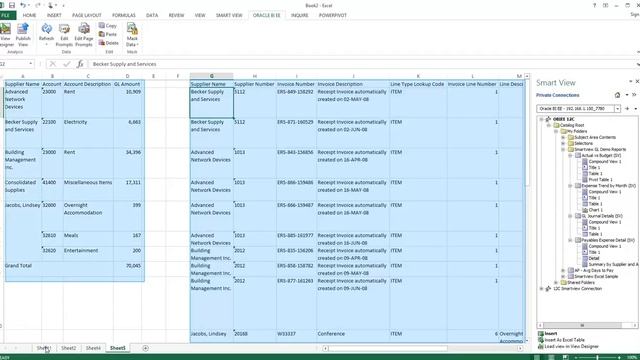The image size is (640, 360).
Task: Open the SMART VIEW ribbon tab
Action: coord(229,15)
